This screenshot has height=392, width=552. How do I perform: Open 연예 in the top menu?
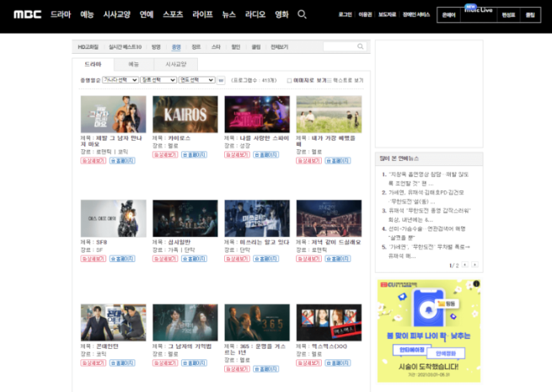(147, 14)
